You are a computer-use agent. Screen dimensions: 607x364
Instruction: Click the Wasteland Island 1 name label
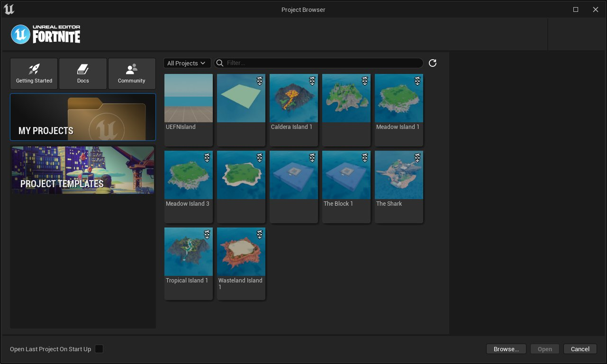pyautogui.click(x=240, y=283)
